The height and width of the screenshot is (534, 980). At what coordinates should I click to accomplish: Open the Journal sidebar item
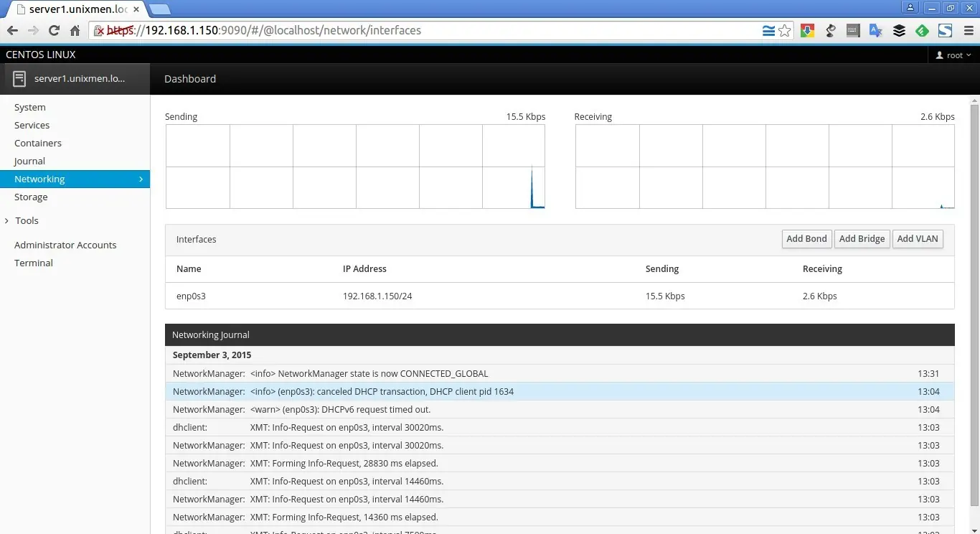pos(29,161)
